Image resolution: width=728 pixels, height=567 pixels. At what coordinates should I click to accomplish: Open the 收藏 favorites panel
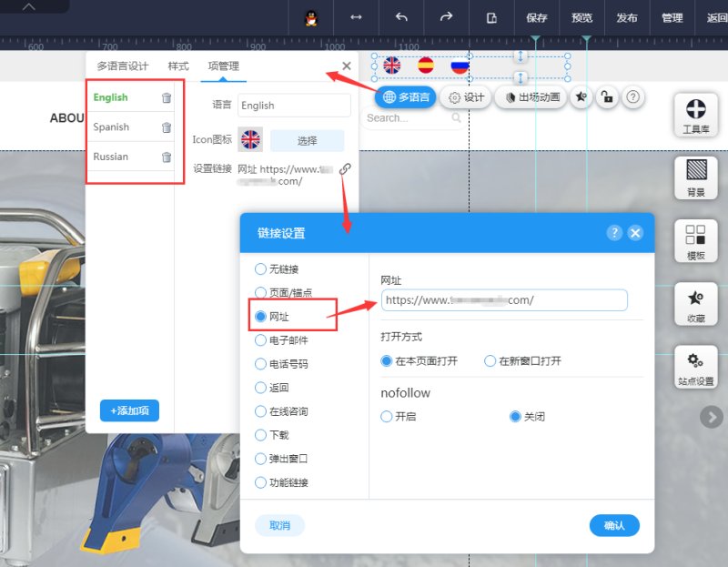tap(695, 304)
